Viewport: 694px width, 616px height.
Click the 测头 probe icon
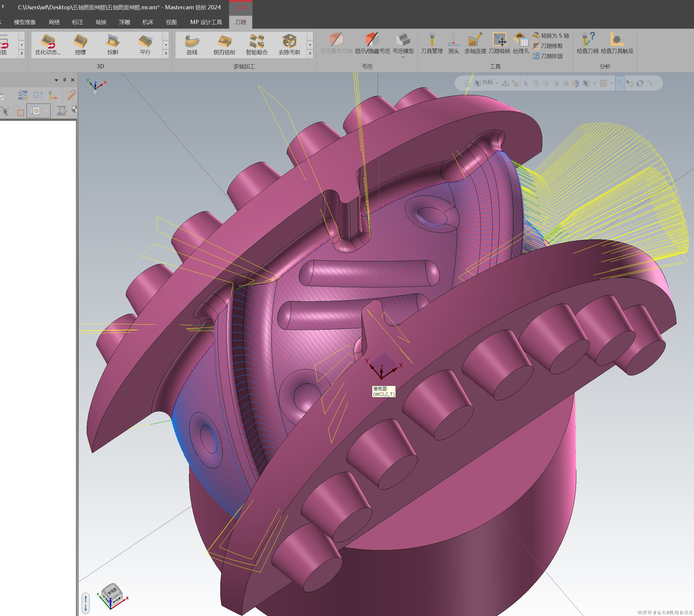click(453, 43)
